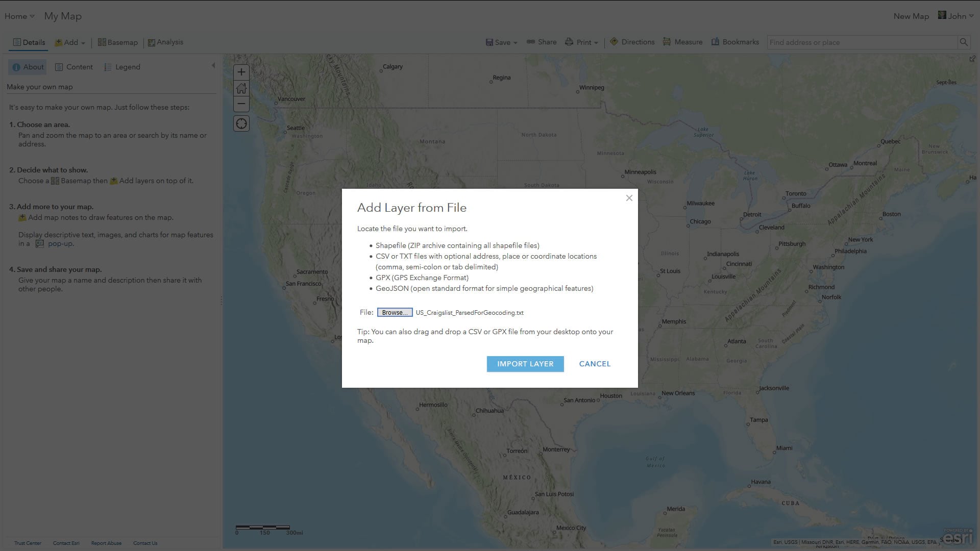Click the Import Layer button
Image resolution: width=980 pixels, height=551 pixels.
[525, 364]
